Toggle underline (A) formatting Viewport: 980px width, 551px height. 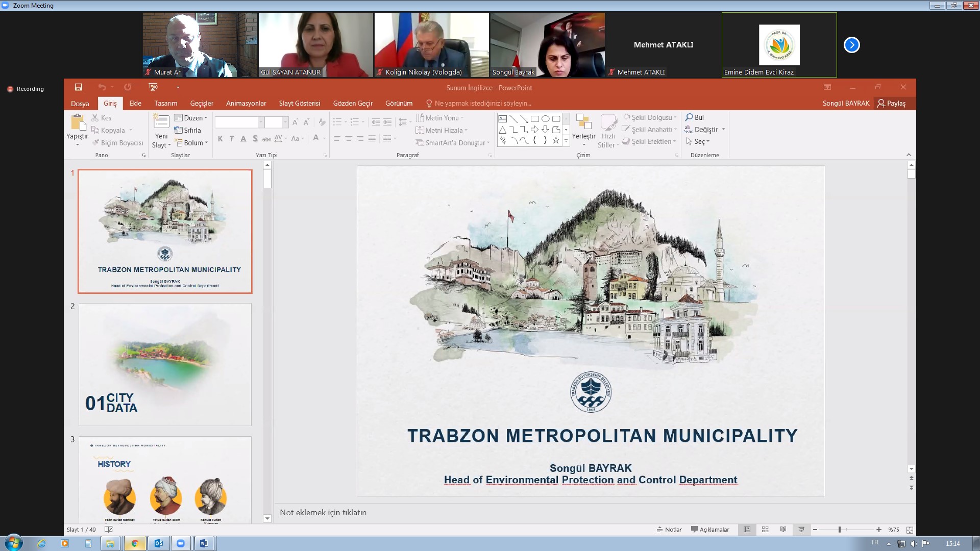243,138
